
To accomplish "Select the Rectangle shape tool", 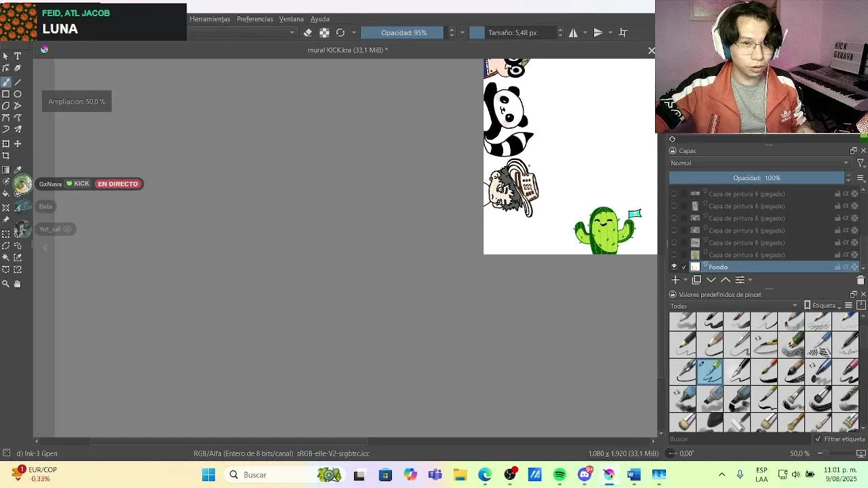I will [6, 94].
